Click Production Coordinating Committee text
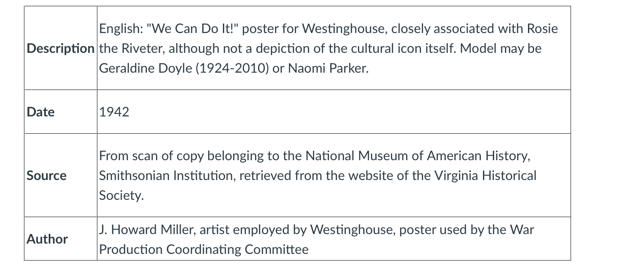Viewport: 644px width, 270px height. (204, 249)
